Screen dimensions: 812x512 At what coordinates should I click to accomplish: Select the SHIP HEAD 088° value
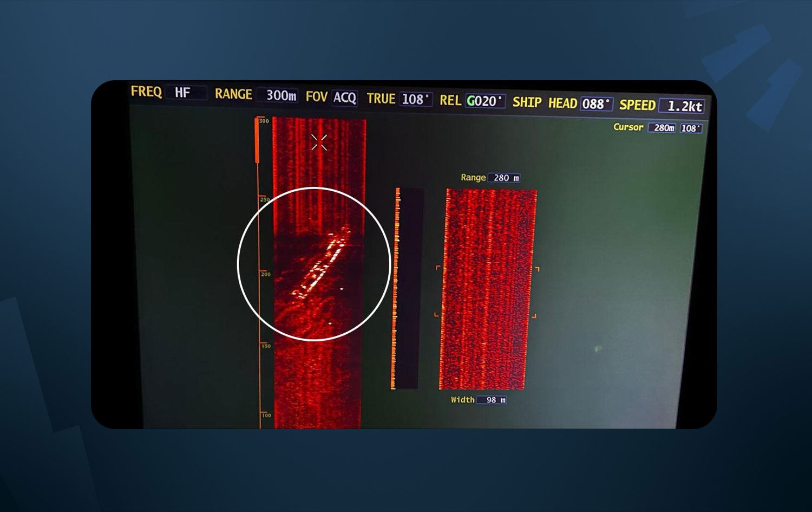[x=596, y=103]
